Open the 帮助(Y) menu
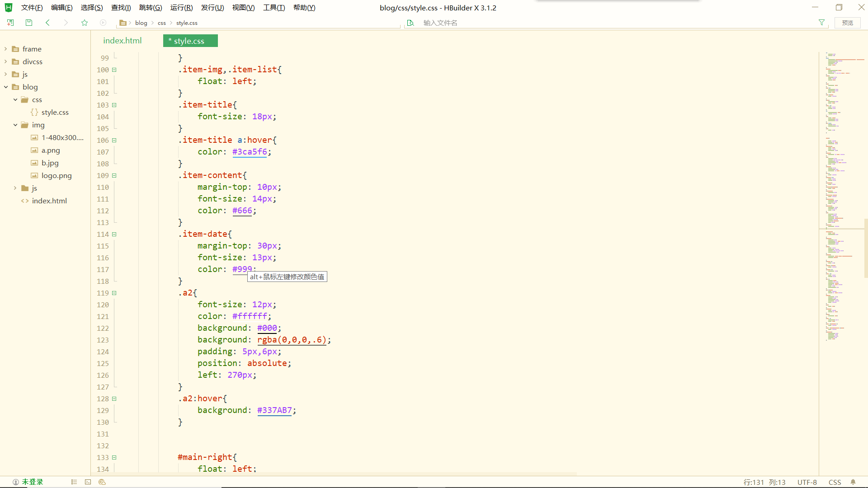Screen dimensions: 868x488 tap(304, 8)
